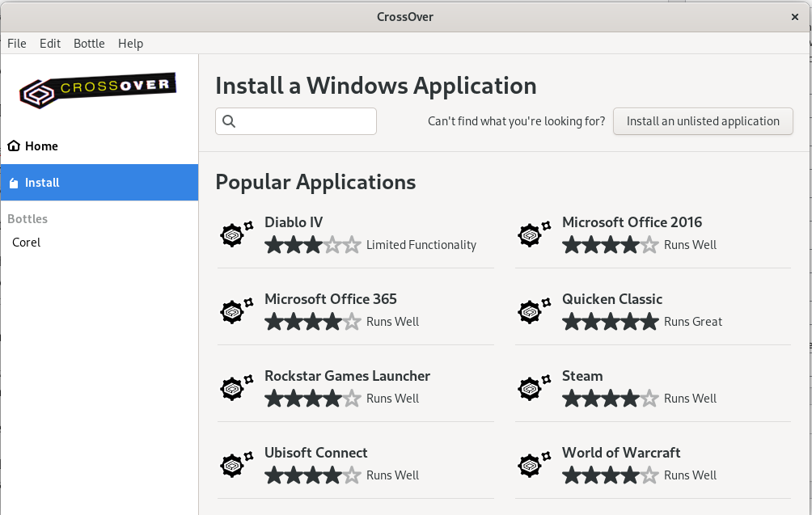Open the Ubisoft Connect application icon
Viewport: 812px width, 515px height.
point(232,464)
